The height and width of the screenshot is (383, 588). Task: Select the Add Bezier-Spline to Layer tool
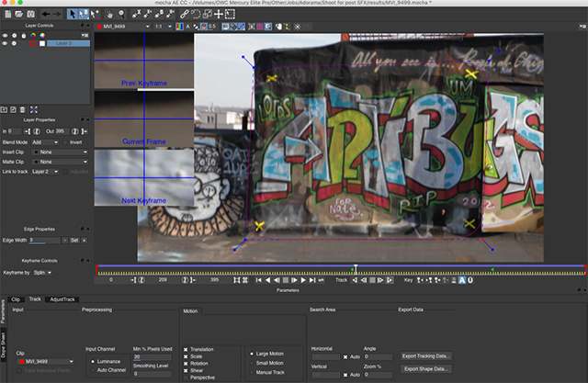coord(171,15)
